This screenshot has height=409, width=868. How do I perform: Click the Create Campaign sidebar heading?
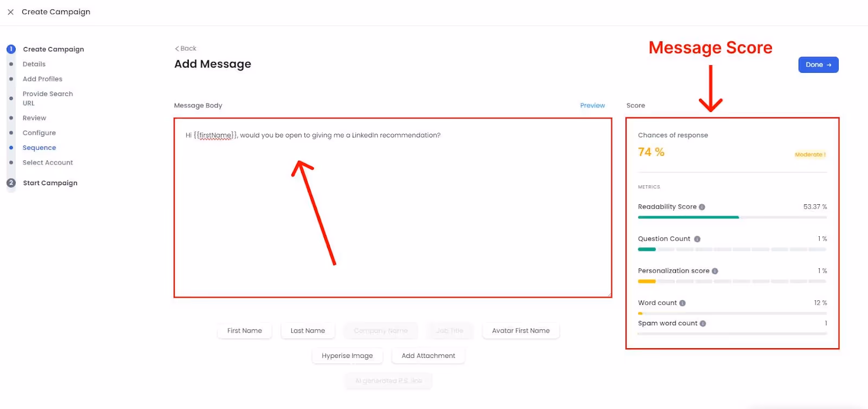(x=53, y=49)
